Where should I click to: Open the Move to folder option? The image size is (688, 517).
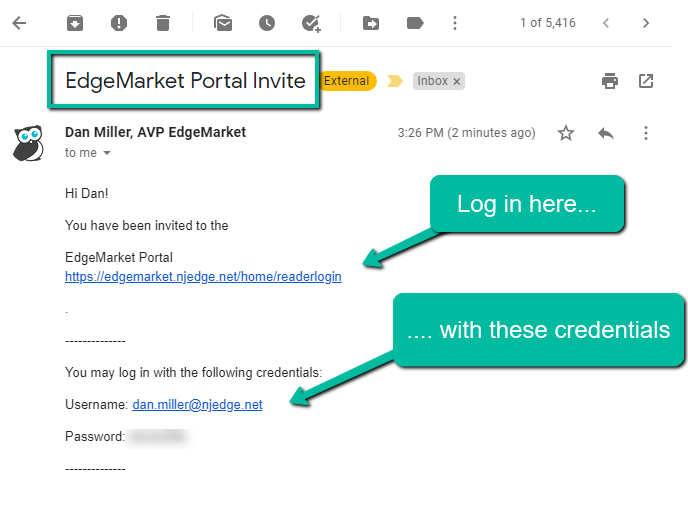coord(371,23)
